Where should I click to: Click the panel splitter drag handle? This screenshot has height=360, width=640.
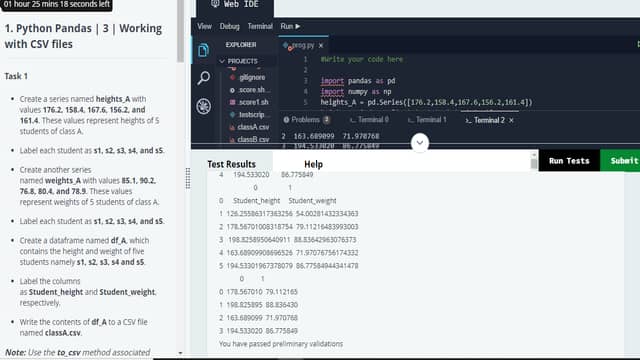[188, 178]
